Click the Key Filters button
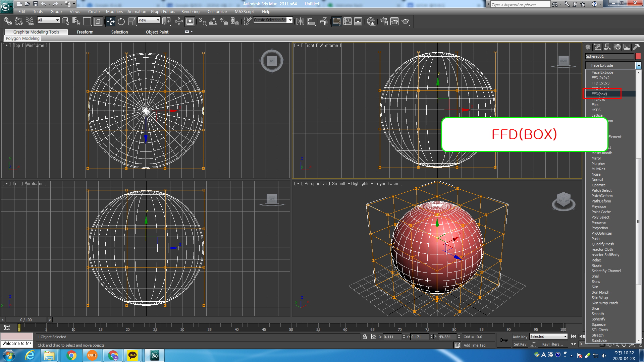This screenshot has height=362, width=644. point(552,344)
